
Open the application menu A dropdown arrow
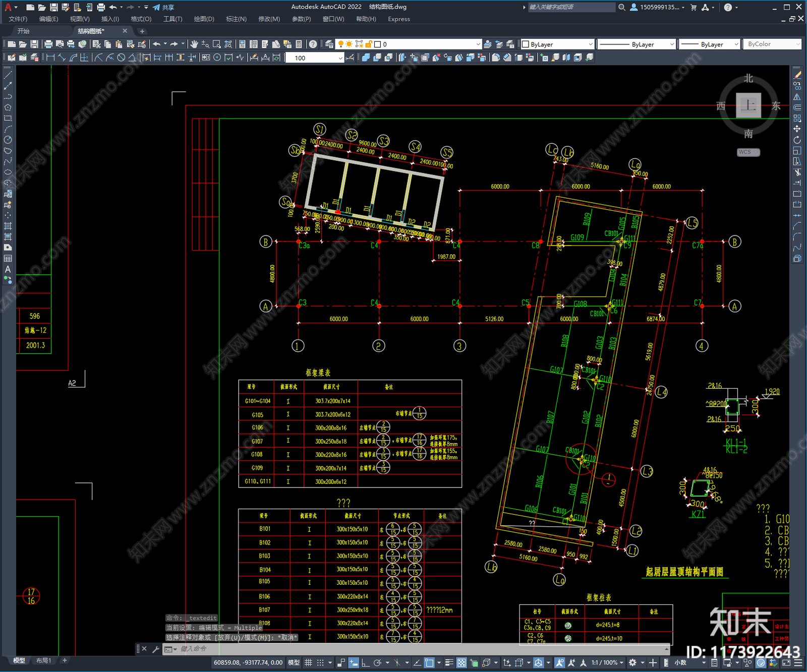tap(16, 7)
